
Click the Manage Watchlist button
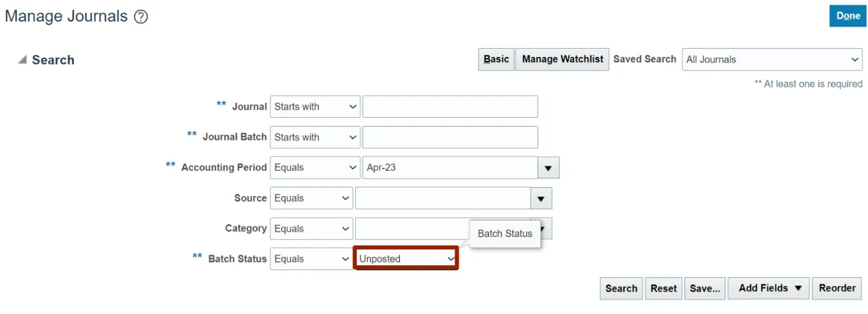(562, 60)
